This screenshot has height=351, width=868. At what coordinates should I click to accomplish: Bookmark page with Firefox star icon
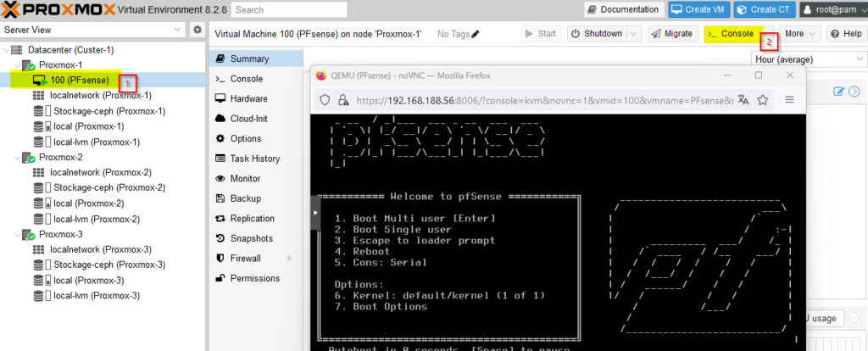(763, 100)
